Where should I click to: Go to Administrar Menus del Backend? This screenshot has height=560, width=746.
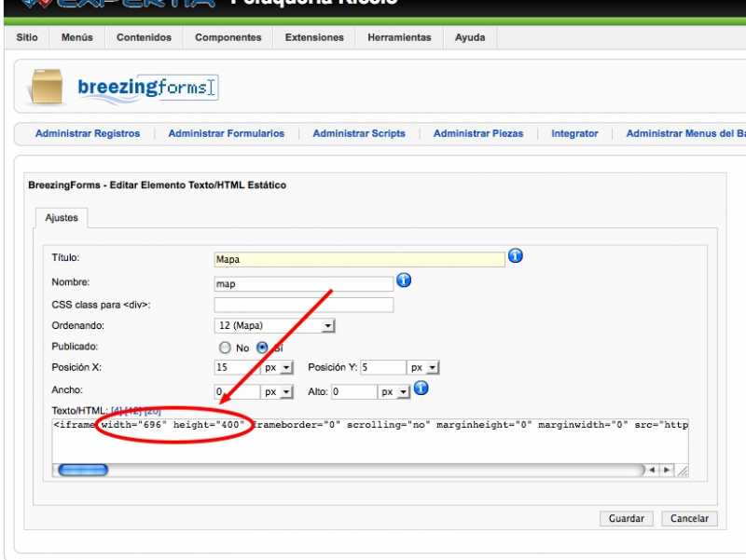pos(685,133)
